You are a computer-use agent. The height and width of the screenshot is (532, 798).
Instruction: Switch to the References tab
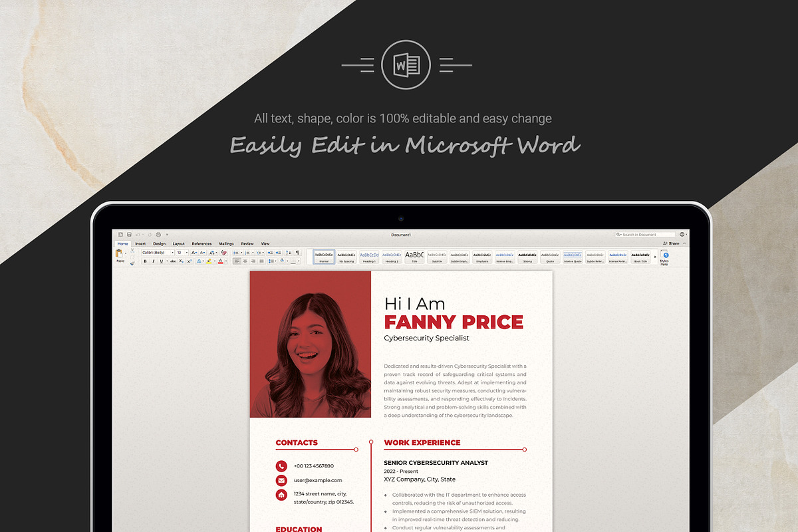click(x=201, y=244)
